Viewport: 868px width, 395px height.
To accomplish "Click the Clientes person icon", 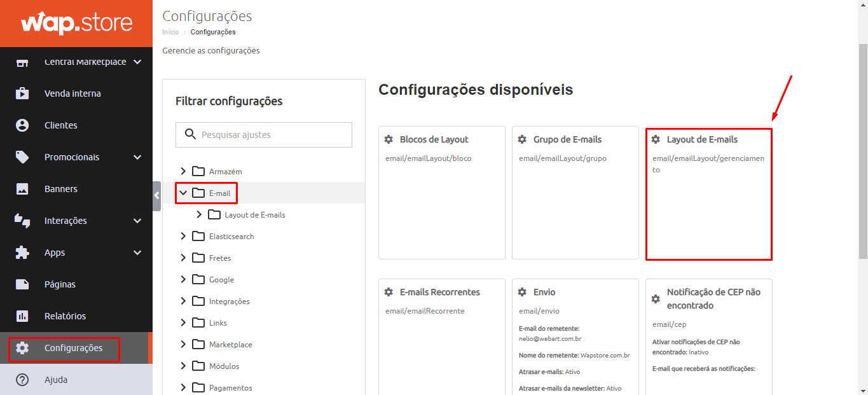I will click(22, 125).
